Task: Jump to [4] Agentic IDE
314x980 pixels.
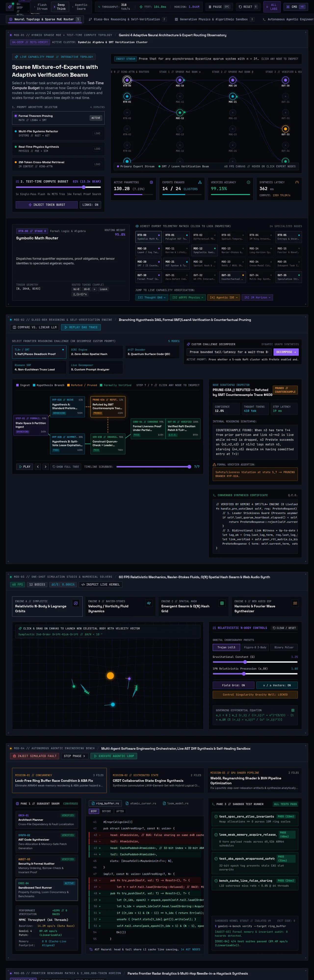Action: (224, 297)
